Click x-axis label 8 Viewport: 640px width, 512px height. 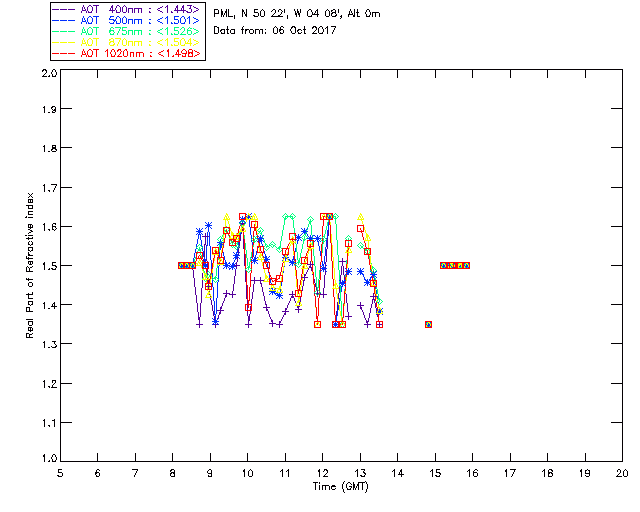point(173,473)
